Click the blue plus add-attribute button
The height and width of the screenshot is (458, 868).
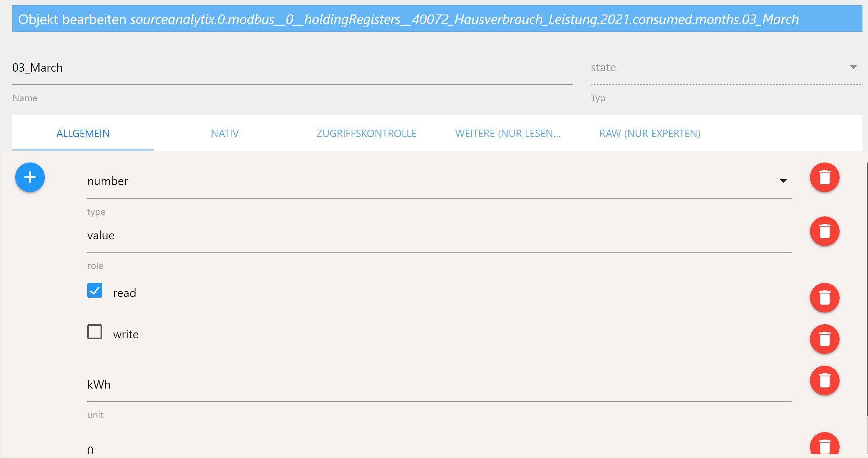30,177
